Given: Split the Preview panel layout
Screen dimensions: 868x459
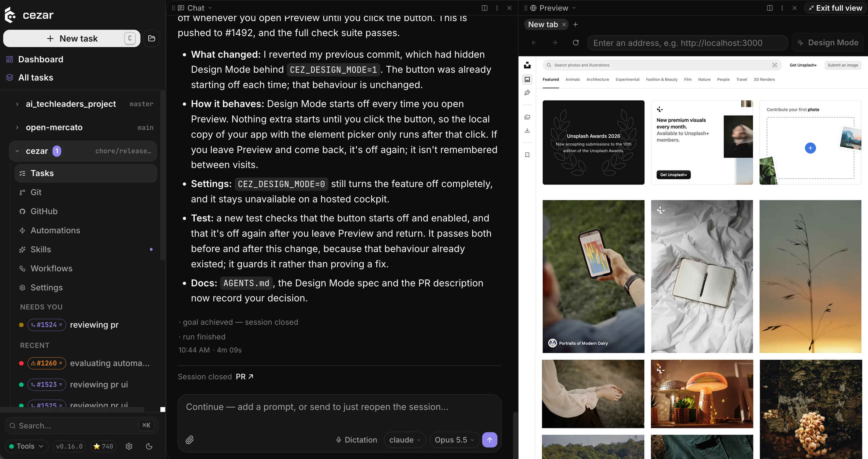Looking at the screenshot, I should [770, 8].
